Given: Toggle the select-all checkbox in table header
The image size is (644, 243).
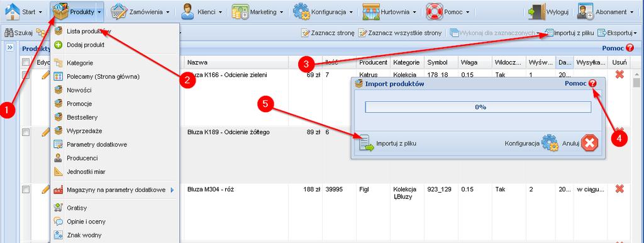Looking at the screenshot, I should 25,62.
